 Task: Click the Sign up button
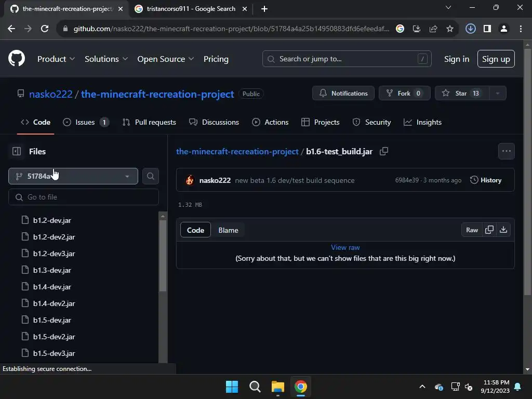click(496, 59)
